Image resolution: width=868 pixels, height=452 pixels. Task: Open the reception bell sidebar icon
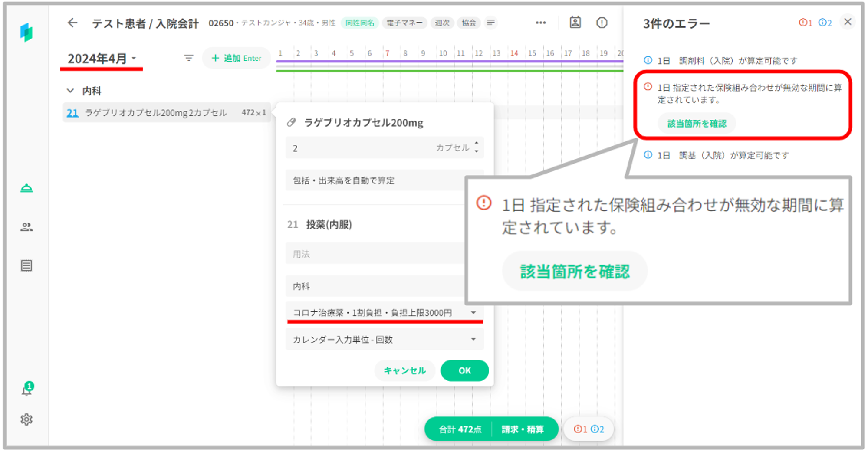[x=26, y=188]
